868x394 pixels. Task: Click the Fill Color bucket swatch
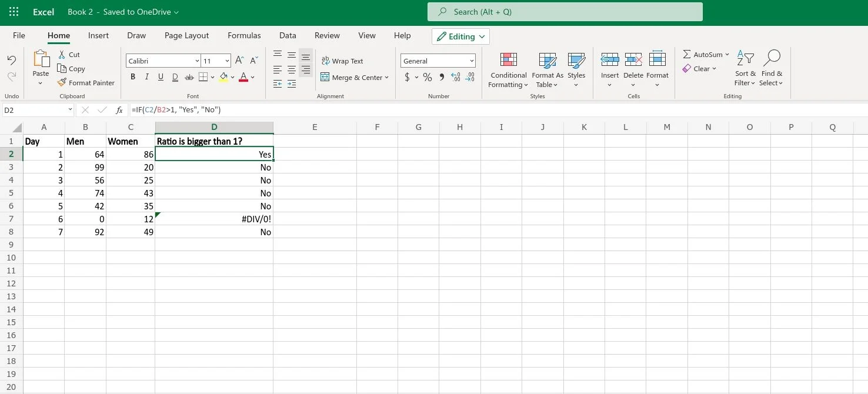(x=223, y=77)
